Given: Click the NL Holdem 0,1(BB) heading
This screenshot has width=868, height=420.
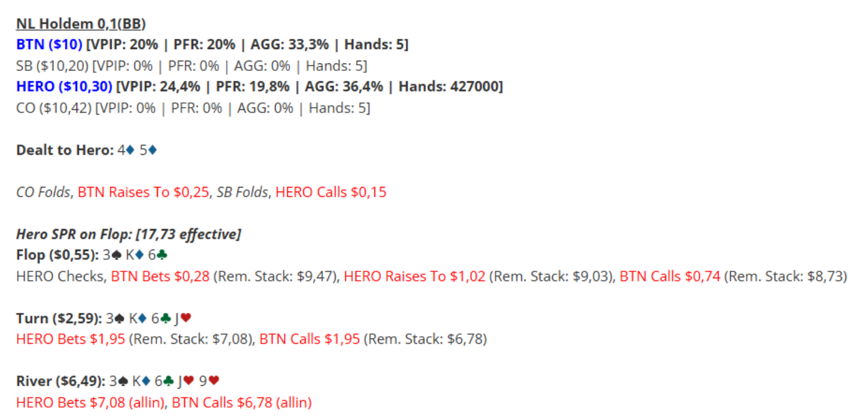Looking at the screenshot, I should pos(81,24).
